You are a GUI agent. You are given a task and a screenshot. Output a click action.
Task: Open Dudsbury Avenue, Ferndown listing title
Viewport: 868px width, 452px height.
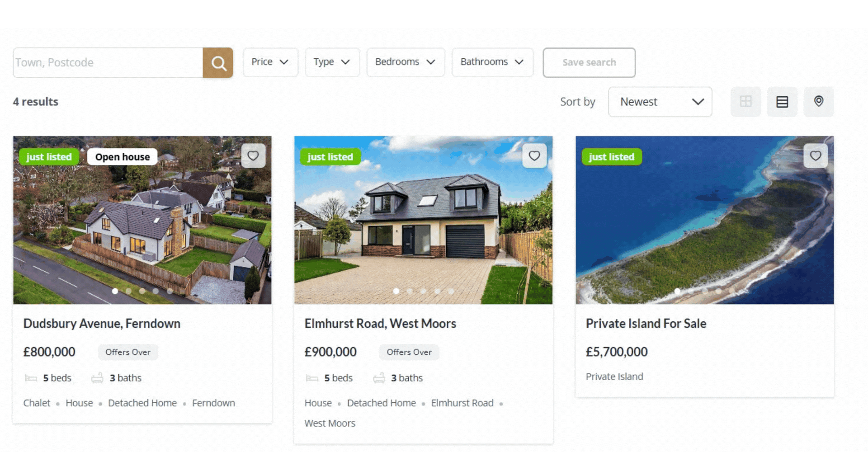coord(102,324)
